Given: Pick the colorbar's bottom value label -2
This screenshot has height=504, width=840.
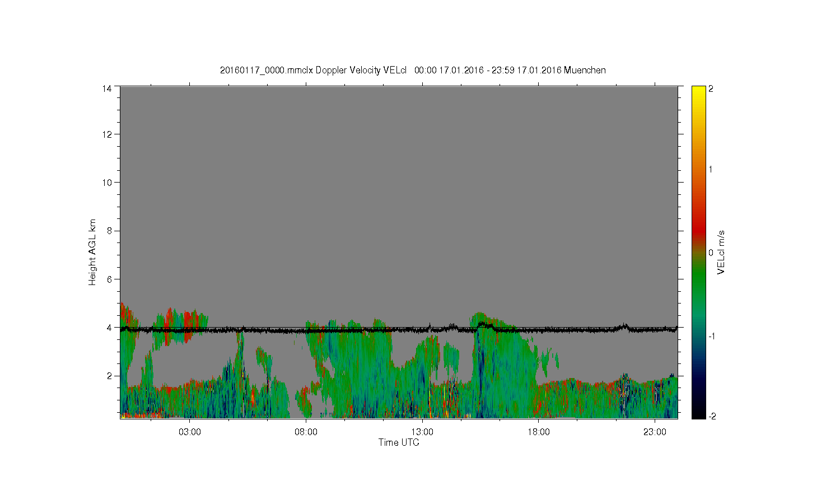Looking at the screenshot, I should 711,416.
